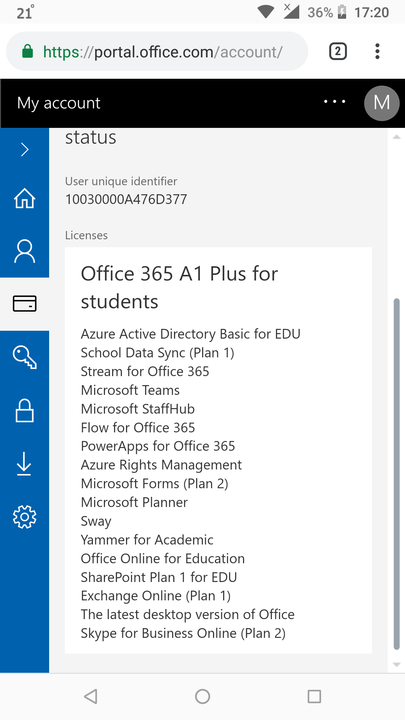Click PowerApps for Office 365 entry
405x720 pixels.
(158, 446)
